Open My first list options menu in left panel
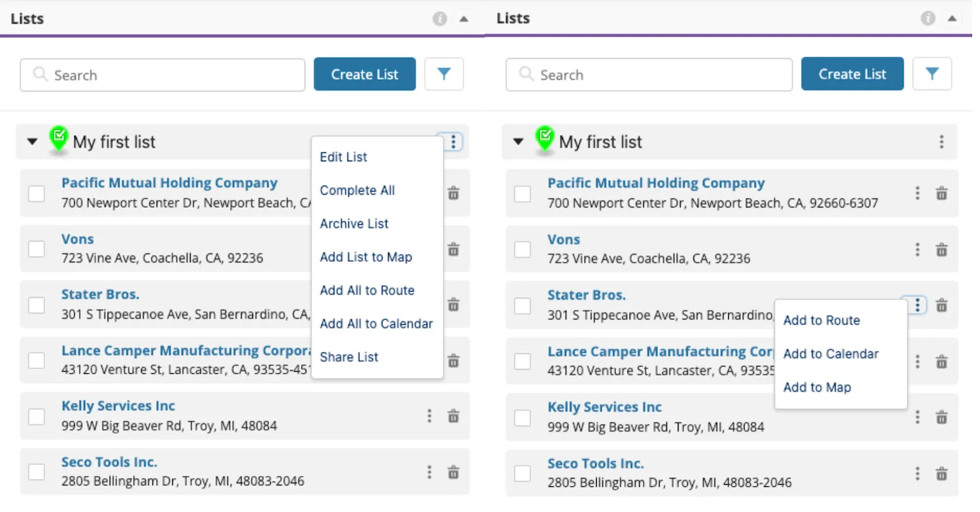 (454, 142)
